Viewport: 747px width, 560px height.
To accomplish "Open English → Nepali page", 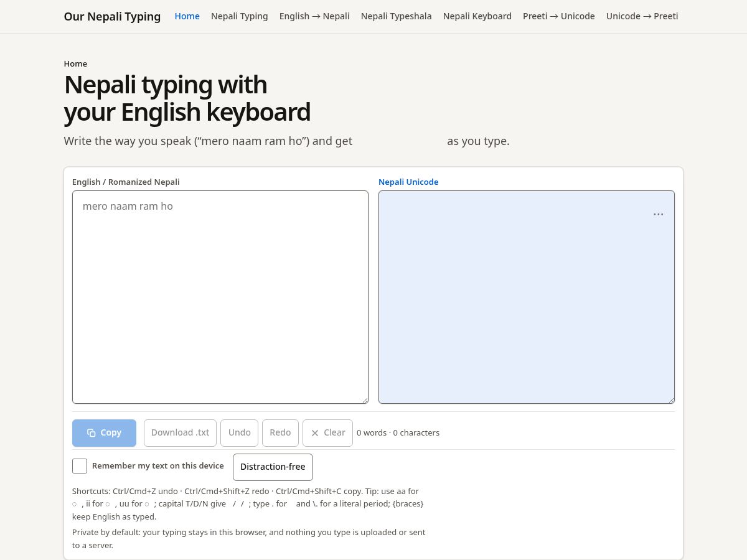I will tap(314, 16).
